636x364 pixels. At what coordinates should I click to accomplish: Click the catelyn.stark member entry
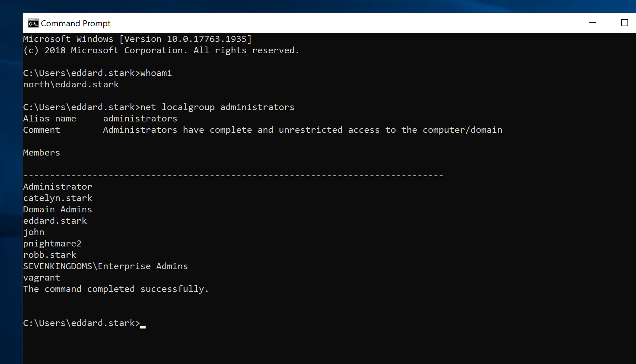pyautogui.click(x=58, y=198)
